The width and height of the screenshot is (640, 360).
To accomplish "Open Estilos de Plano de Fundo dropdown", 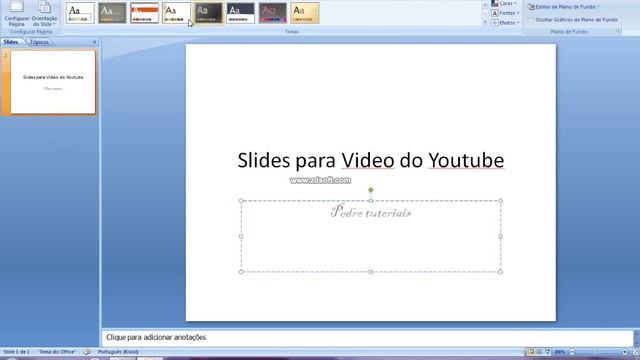I will pos(563,7).
